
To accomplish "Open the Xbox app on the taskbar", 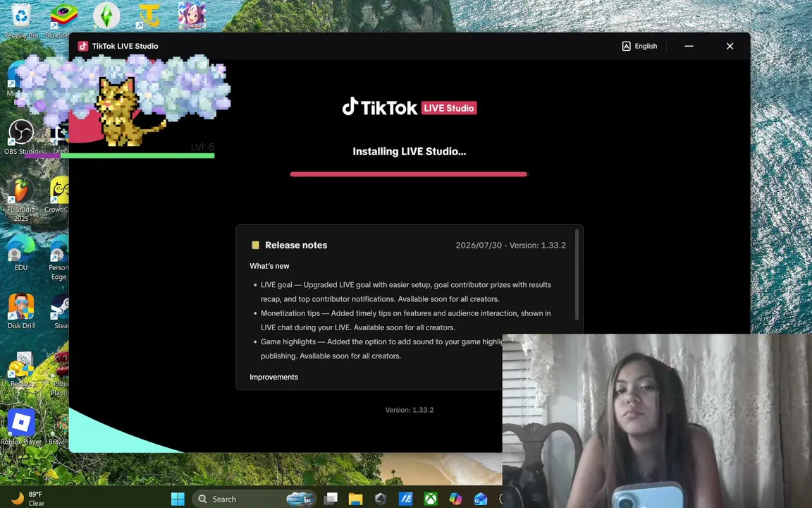I will coord(431,499).
